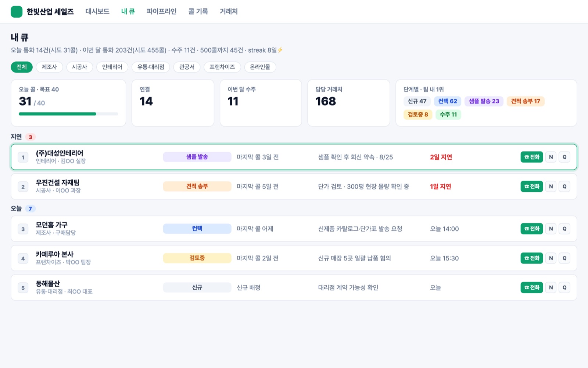
Task: Select the 모던홈 가구 company name
Action: click(x=51, y=225)
